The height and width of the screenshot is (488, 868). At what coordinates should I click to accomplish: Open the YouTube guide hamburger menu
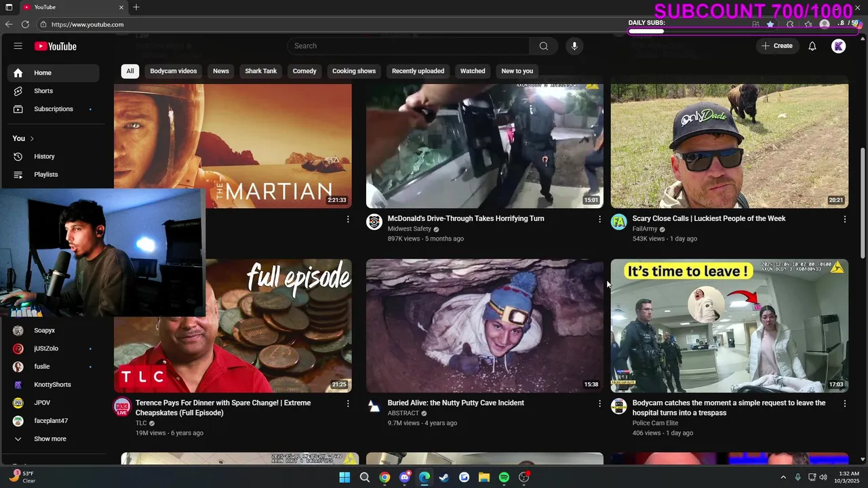click(18, 46)
